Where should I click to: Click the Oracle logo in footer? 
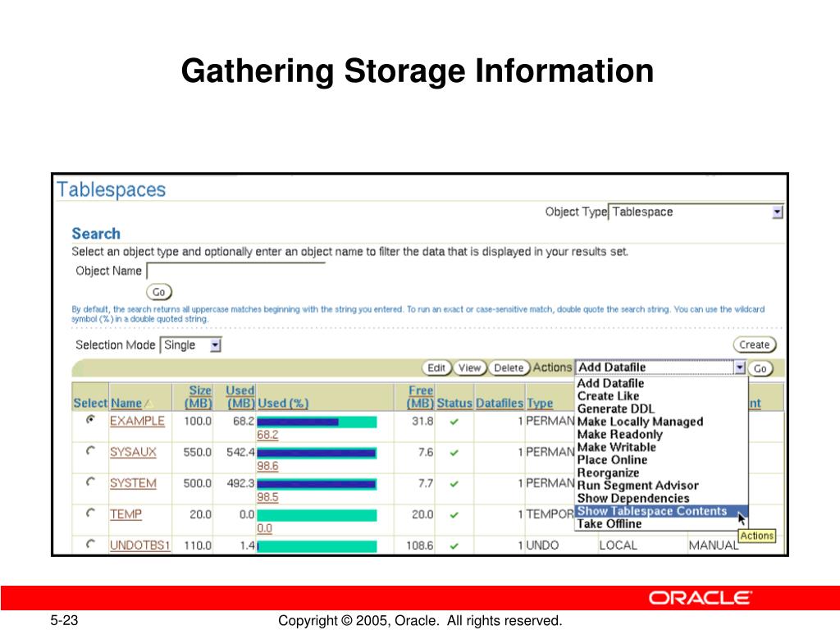[701, 598]
